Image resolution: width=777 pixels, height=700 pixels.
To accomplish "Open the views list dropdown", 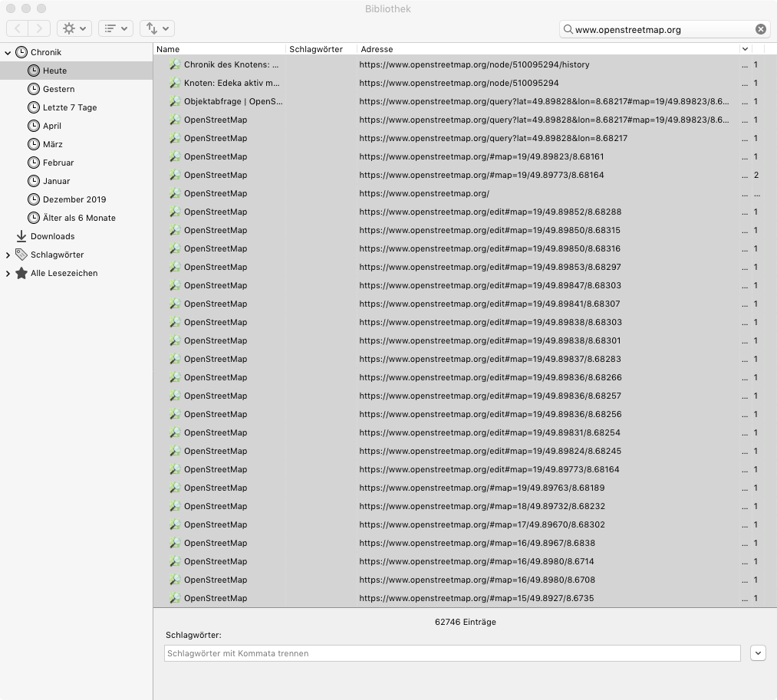I will tap(116, 28).
